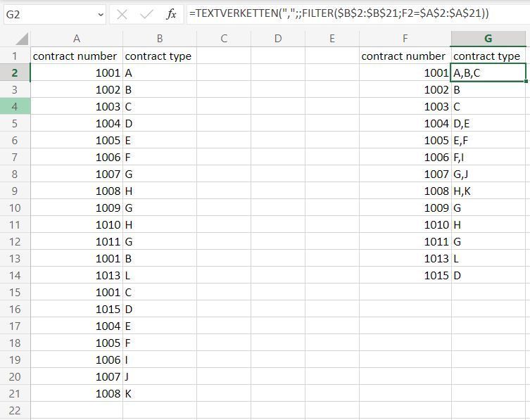Click cell G1 'contract type' header
Viewport: 530px width, 420px height.
coord(488,56)
